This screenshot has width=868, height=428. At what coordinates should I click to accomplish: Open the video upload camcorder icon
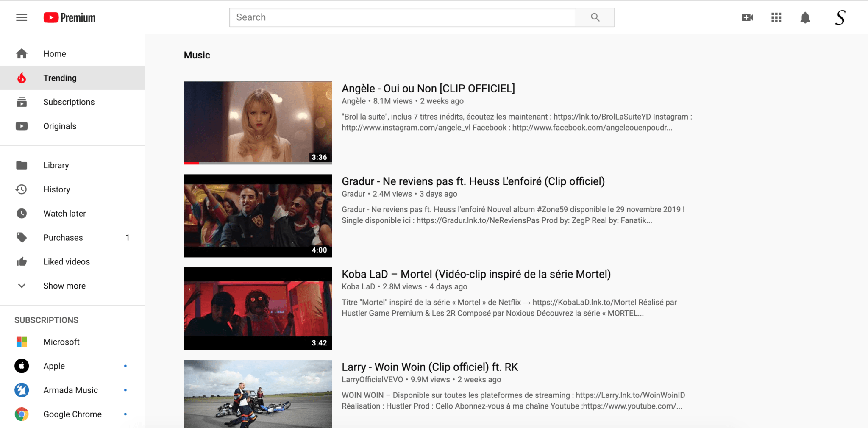(x=747, y=17)
